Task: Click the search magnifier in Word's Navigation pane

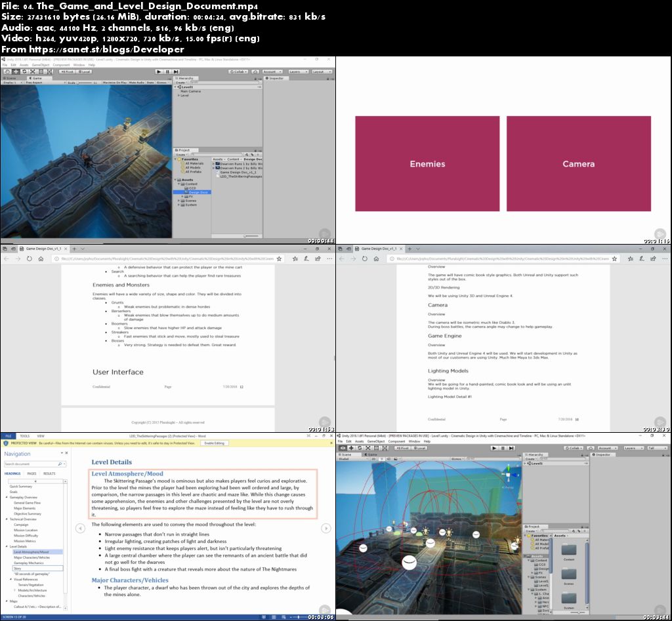Action: [x=60, y=464]
